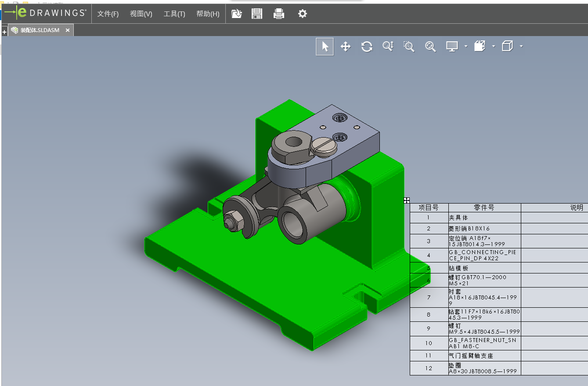Screen dimensions: 588x386
Task: Select the 衬套 A18×16JBT8045.4 cell
Action: click(484, 297)
